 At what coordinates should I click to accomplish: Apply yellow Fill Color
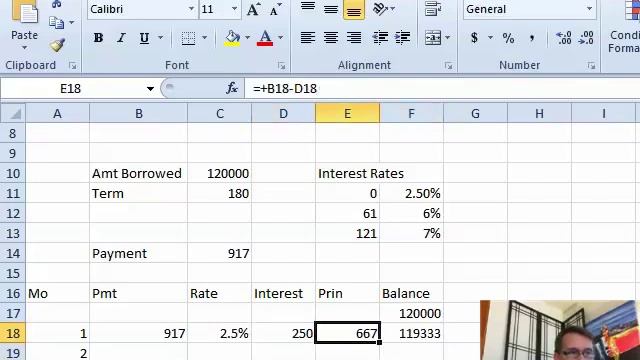pos(232,38)
